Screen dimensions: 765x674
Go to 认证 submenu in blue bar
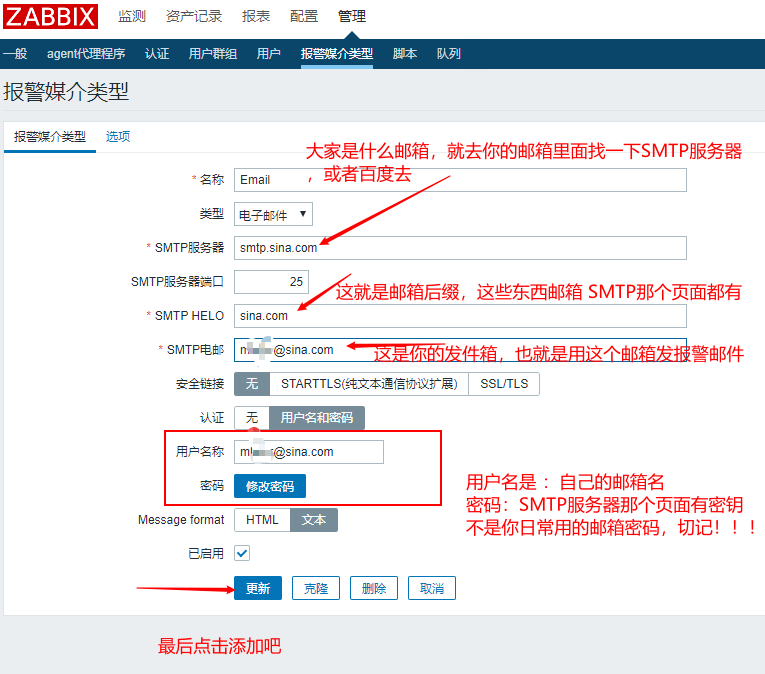[x=157, y=54]
